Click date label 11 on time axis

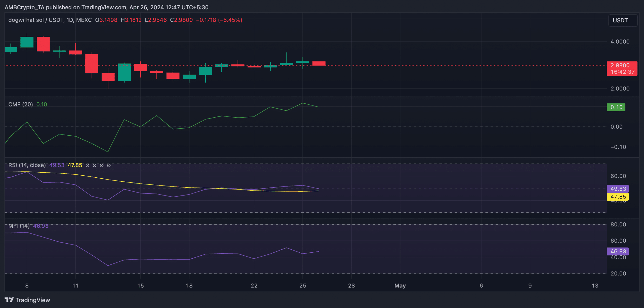75,286
